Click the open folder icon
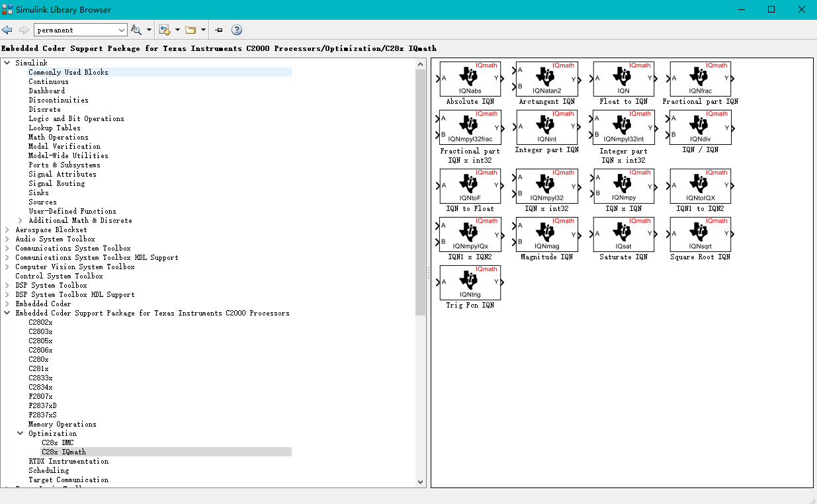 pos(191,30)
